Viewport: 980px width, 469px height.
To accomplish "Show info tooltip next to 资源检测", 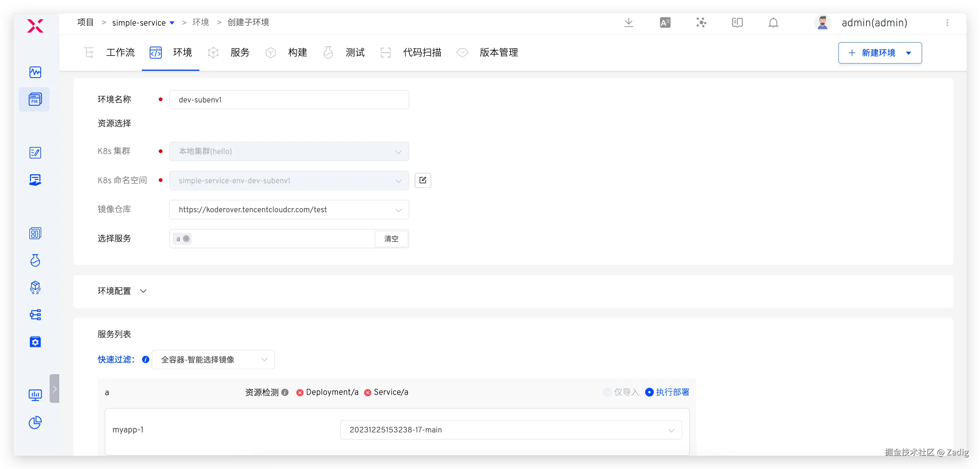I will tap(285, 392).
